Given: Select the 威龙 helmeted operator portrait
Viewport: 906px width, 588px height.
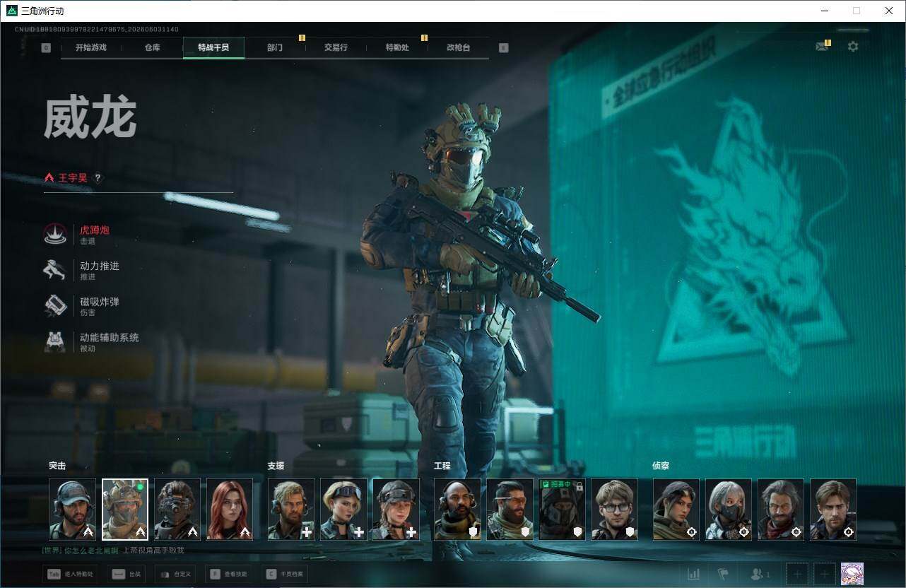Looking at the screenshot, I should click(x=125, y=510).
